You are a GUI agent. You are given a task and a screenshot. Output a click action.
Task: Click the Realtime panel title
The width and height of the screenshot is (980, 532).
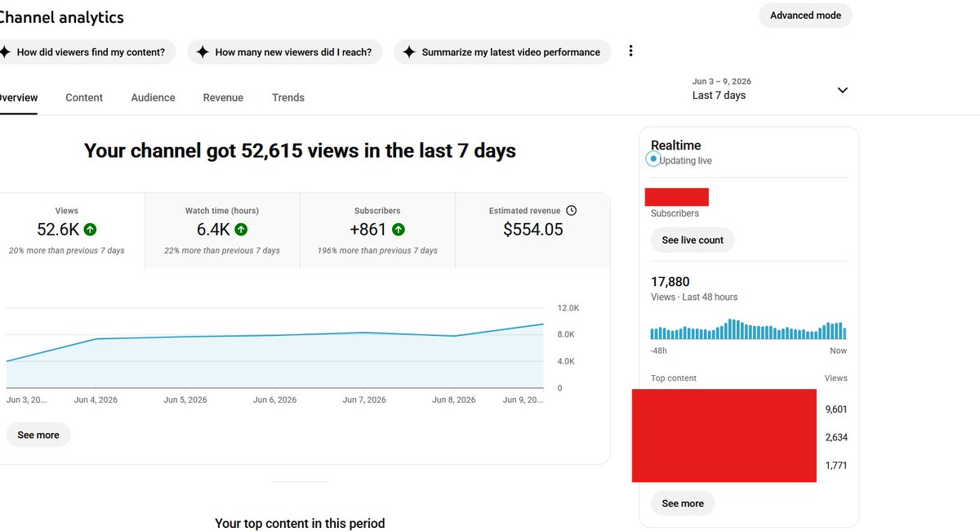click(675, 145)
